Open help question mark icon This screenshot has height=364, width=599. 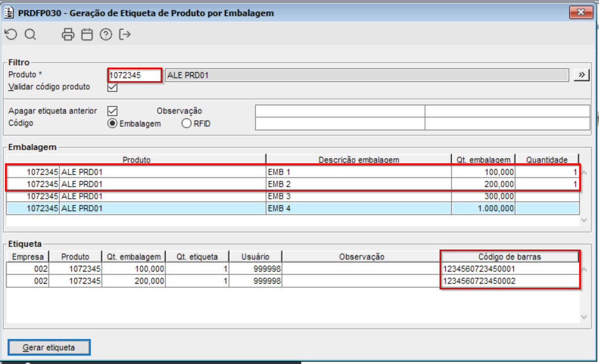(x=106, y=34)
